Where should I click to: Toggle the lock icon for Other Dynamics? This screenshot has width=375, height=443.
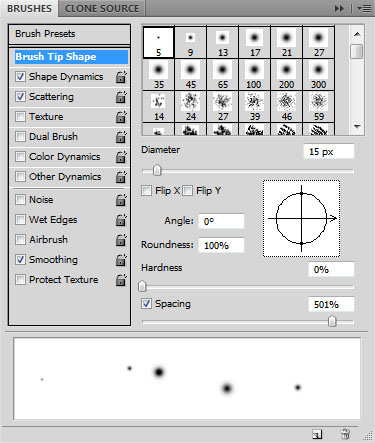(x=121, y=177)
